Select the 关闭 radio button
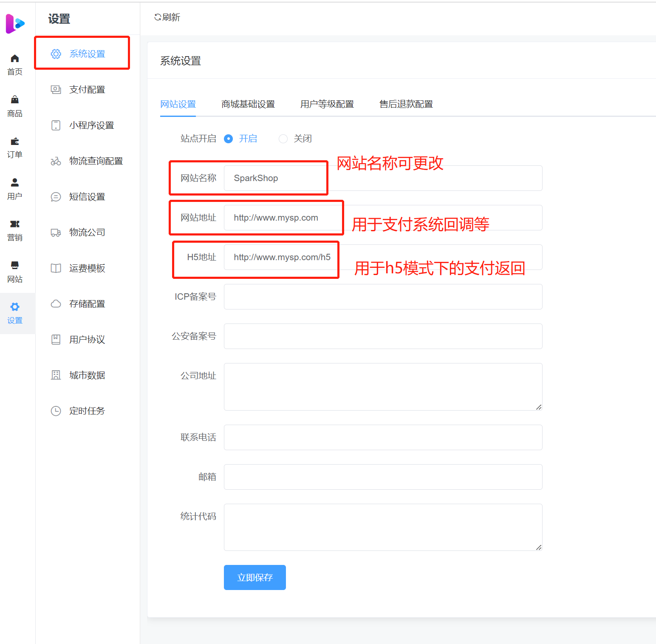Image resolution: width=656 pixels, height=644 pixels. coord(283,139)
